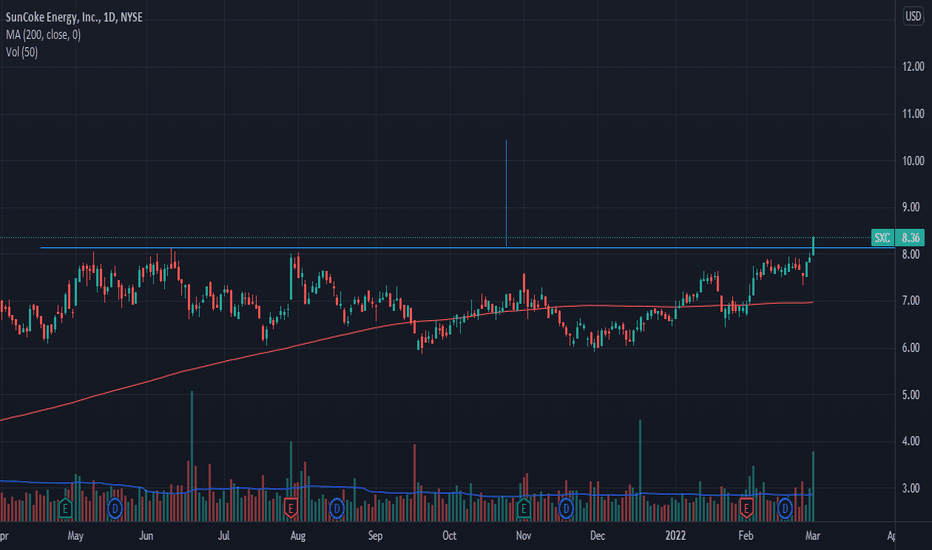Screen dimensions: 932x550
Task: Open the green earnings marker near May
Action: pos(65,508)
